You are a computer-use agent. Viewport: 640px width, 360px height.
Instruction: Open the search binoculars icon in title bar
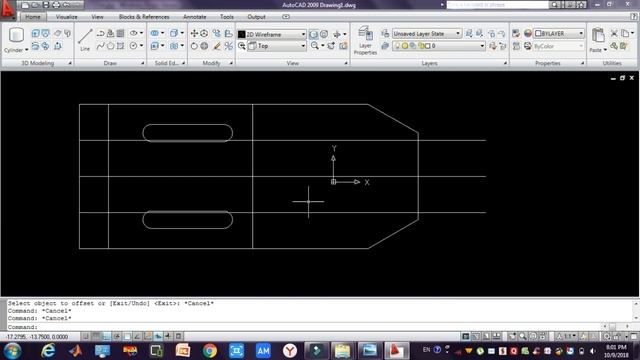tap(554, 5)
